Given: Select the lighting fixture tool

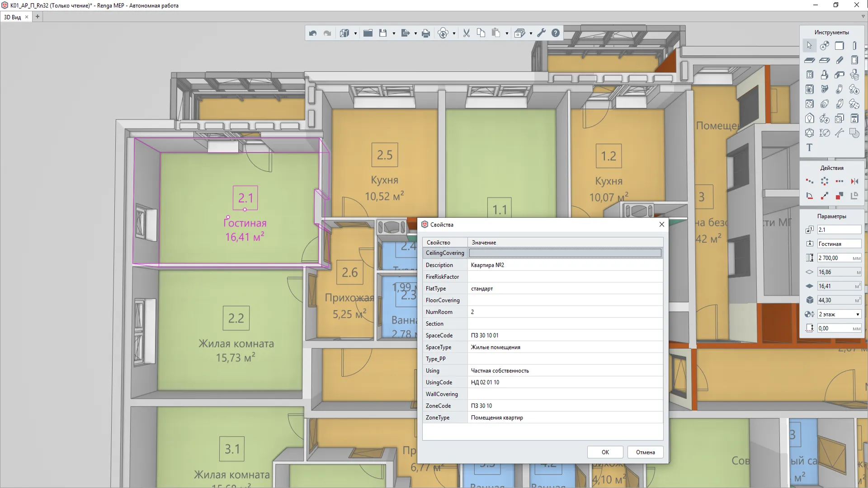Looking at the screenshot, I should tap(810, 118).
